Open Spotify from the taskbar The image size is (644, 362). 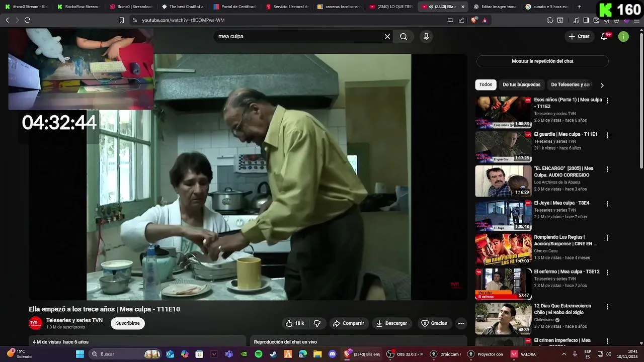[258, 354]
